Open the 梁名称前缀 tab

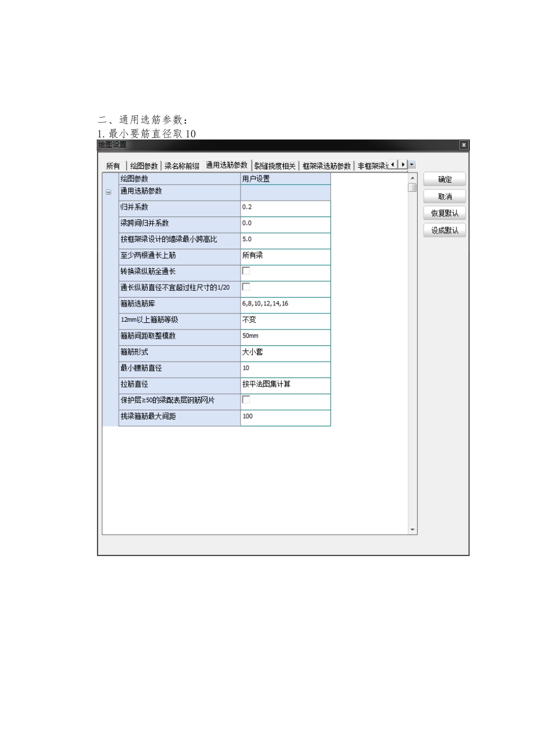(182, 166)
